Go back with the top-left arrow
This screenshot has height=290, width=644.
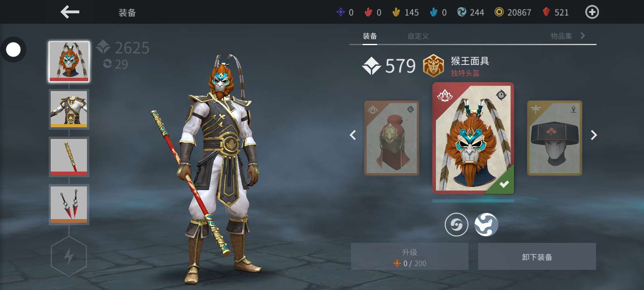click(x=70, y=12)
